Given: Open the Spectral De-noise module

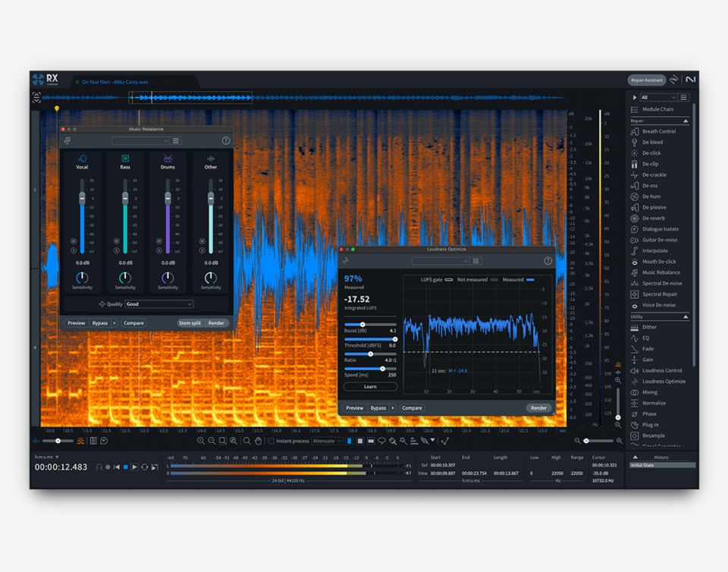Looking at the screenshot, I should coord(661,284).
